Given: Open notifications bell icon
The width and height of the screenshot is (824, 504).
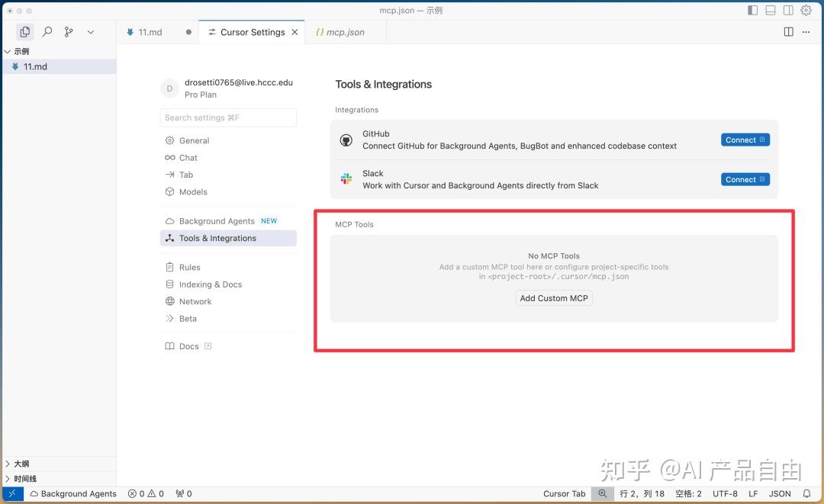Looking at the screenshot, I should (806, 493).
